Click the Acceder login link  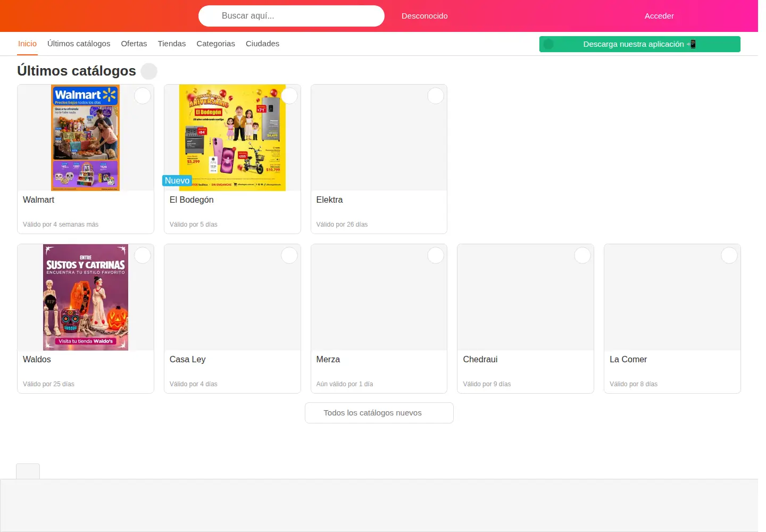(659, 16)
